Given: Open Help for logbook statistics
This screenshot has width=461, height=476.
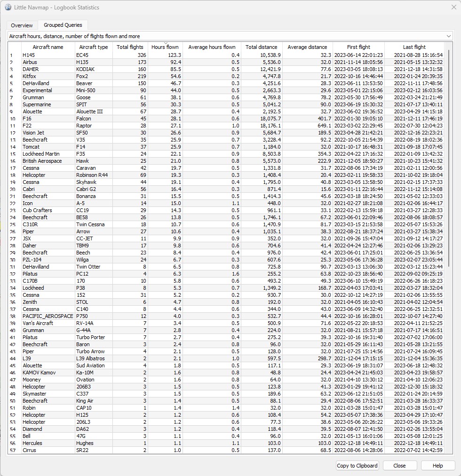Looking at the screenshot, I should pos(437,466).
